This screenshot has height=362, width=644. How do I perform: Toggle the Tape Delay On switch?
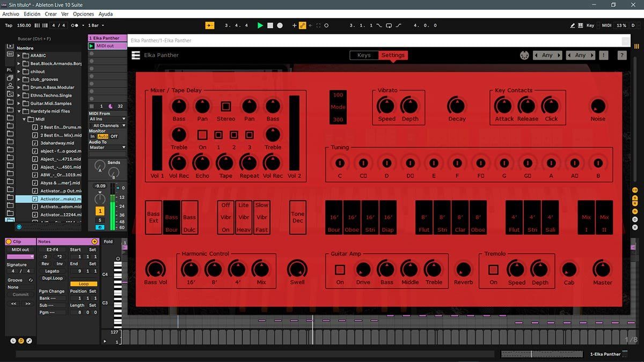(x=202, y=135)
